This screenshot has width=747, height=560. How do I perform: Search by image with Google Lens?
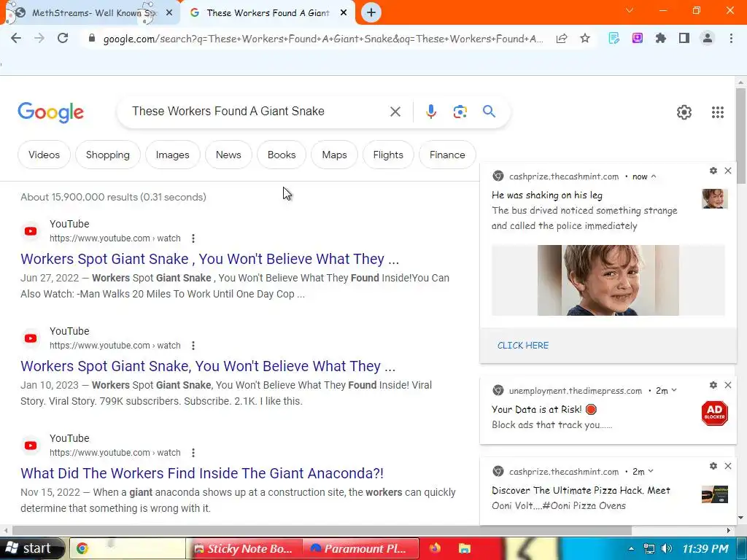pos(460,112)
